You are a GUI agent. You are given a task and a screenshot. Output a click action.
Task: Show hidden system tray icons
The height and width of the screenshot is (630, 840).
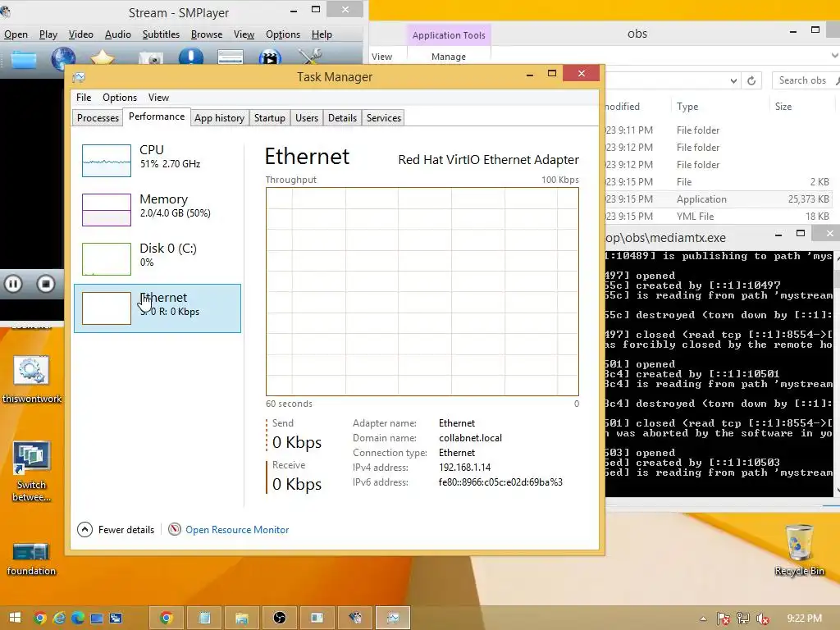coord(703,619)
